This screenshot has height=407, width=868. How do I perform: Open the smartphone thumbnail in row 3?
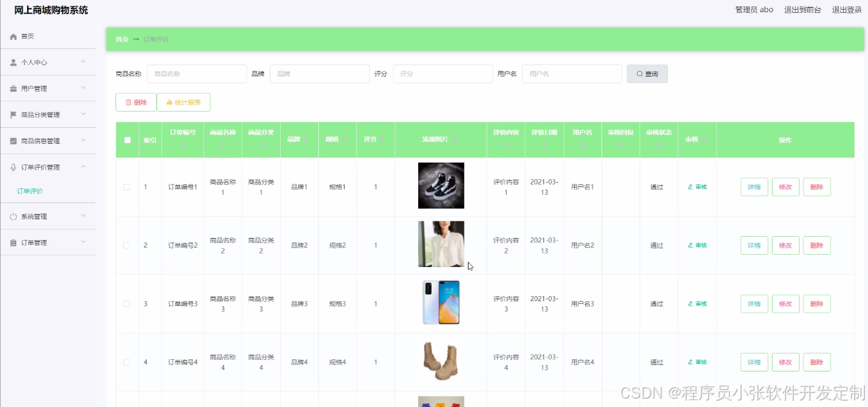click(441, 303)
